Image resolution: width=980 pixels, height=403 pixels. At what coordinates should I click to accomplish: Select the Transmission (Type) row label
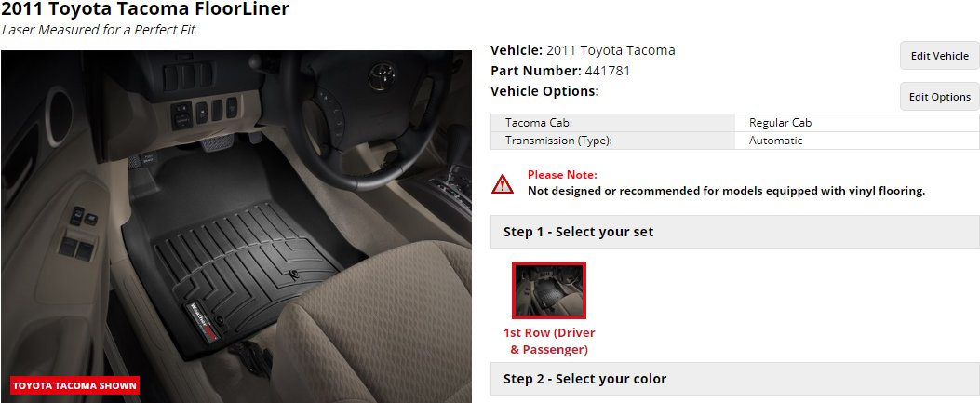558,141
